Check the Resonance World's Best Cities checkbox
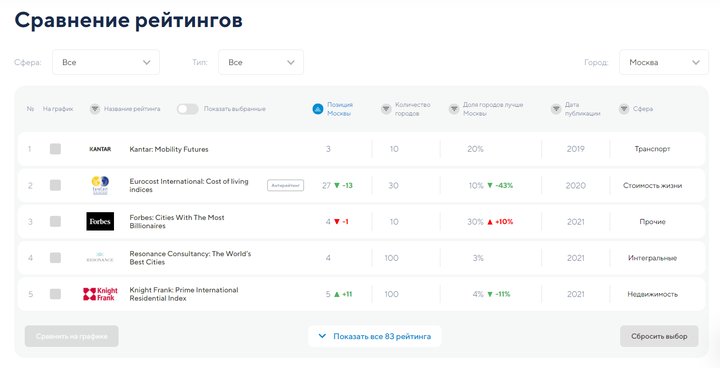720x368 pixels. (55, 258)
